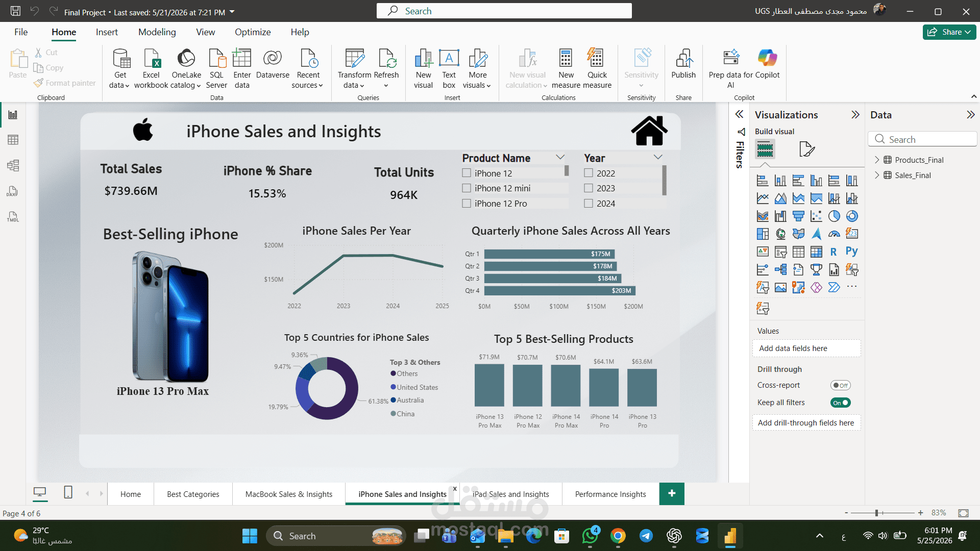Expand the Filters pane
This screenshot has width=980, height=551.
tap(739, 114)
